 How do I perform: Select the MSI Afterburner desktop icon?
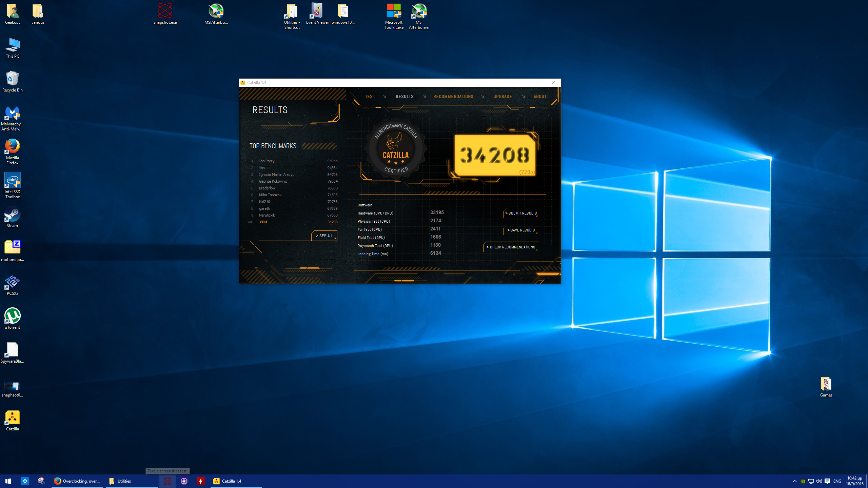(419, 16)
